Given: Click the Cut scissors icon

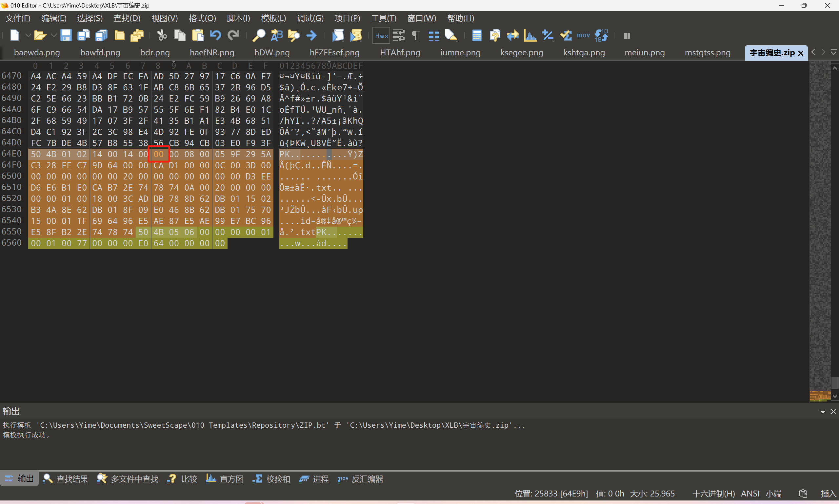Looking at the screenshot, I should pyautogui.click(x=162, y=35).
